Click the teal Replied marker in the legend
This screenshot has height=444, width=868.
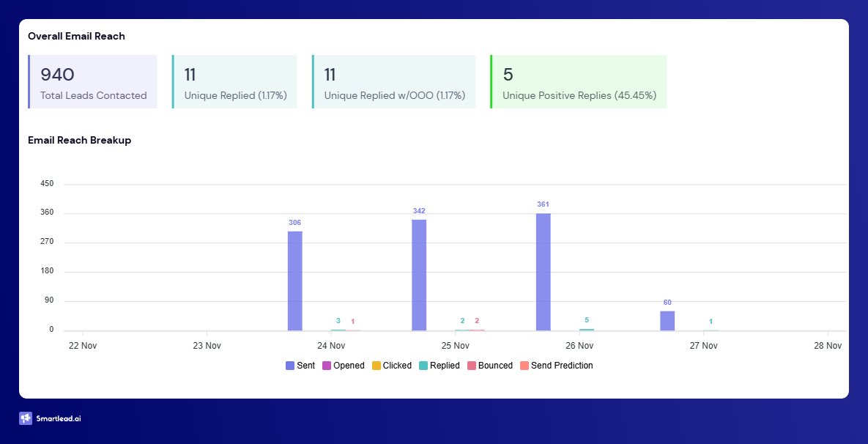coord(424,366)
